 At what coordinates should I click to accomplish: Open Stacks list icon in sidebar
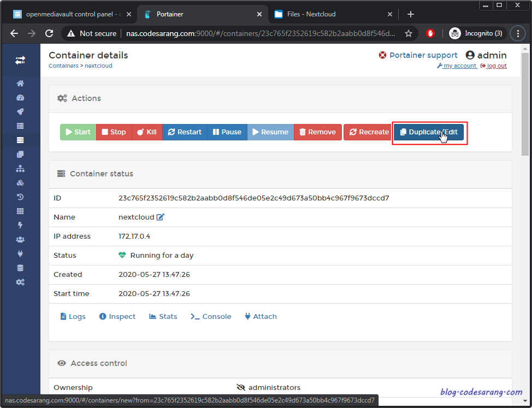click(x=20, y=126)
